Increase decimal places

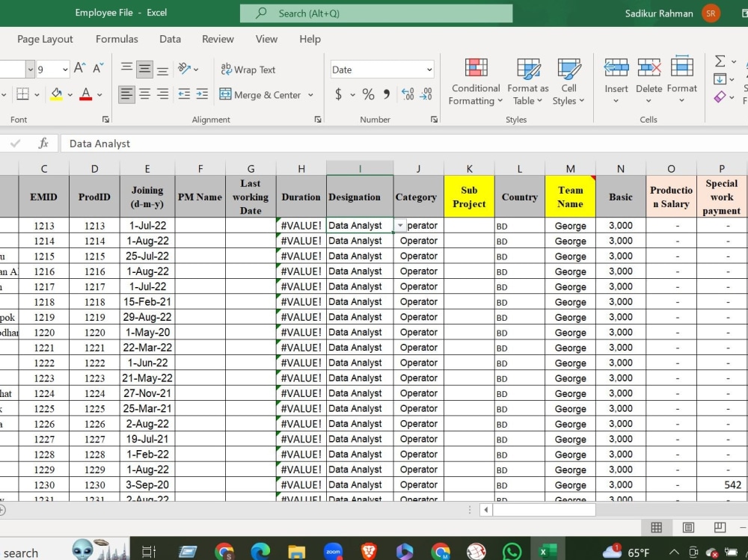pyautogui.click(x=408, y=94)
